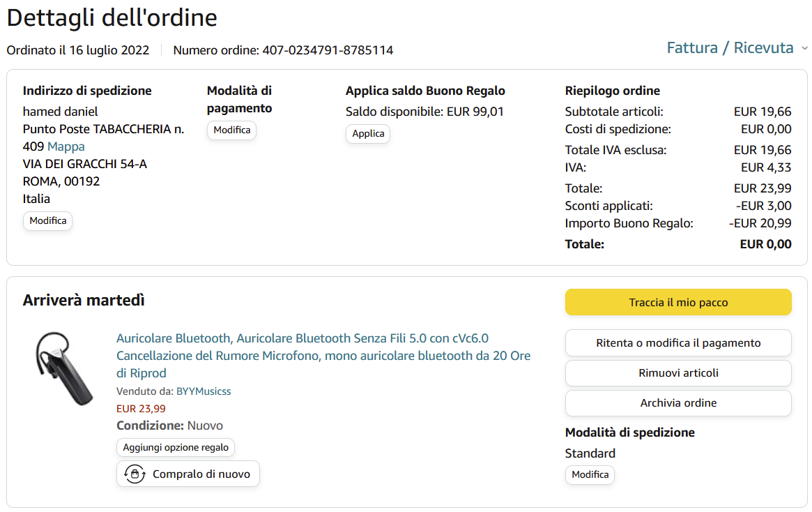Apply the gift card balance
This screenshot has width=812, height=512.
click(x=368, y=134)
